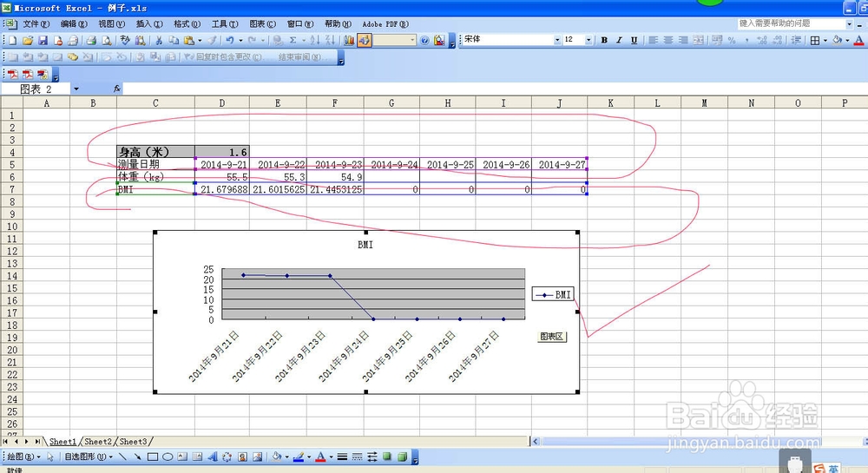
Task: Toggle left text alignment
Action: click(x=654, y=40)
